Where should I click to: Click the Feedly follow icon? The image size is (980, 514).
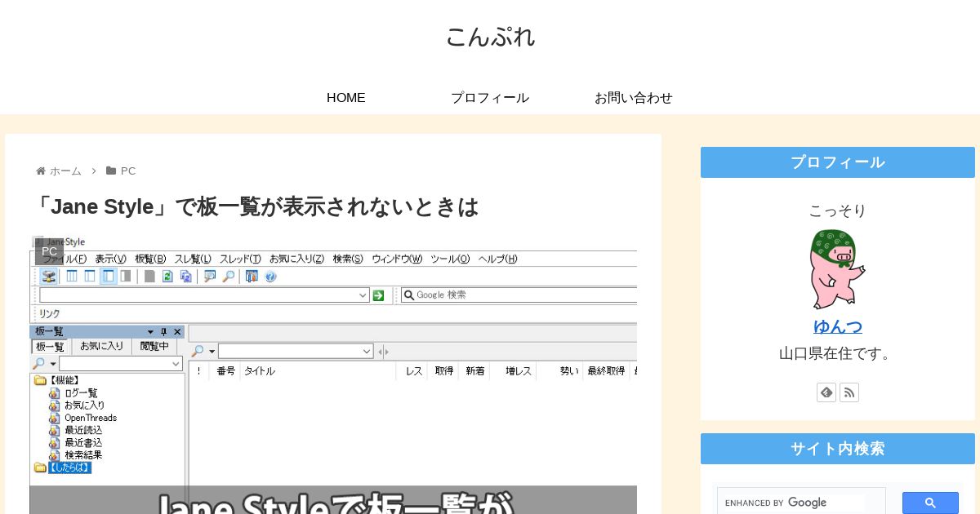point(826,392)
